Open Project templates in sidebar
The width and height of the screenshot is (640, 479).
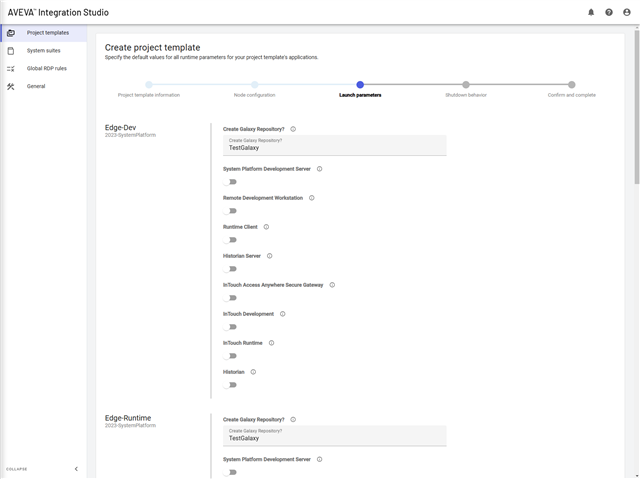[x=44, y=33]
